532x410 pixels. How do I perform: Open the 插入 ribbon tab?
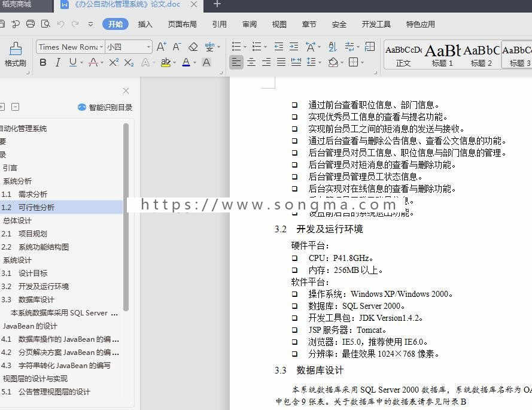(145, 24)
